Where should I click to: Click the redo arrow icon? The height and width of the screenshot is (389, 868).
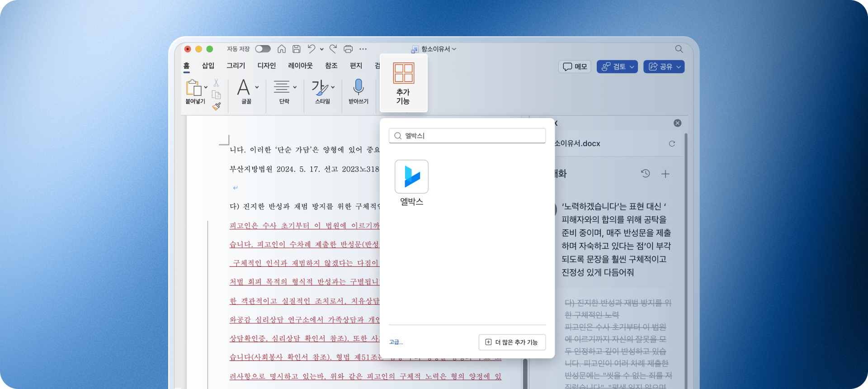pos(333,49)
